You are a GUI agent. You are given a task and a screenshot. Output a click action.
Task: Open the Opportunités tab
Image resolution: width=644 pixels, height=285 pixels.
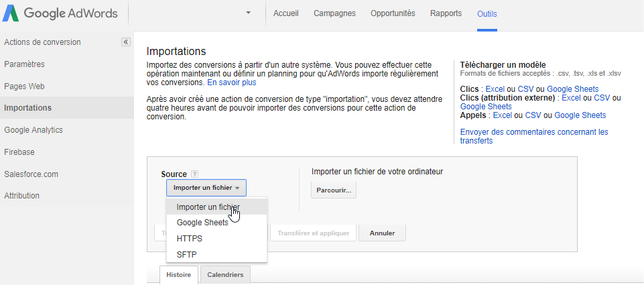click(x=393, y=13)
